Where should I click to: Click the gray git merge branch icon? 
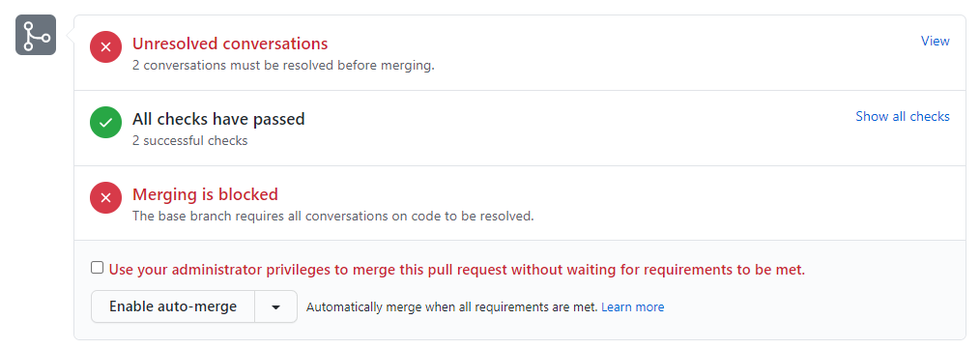(36, 35)
